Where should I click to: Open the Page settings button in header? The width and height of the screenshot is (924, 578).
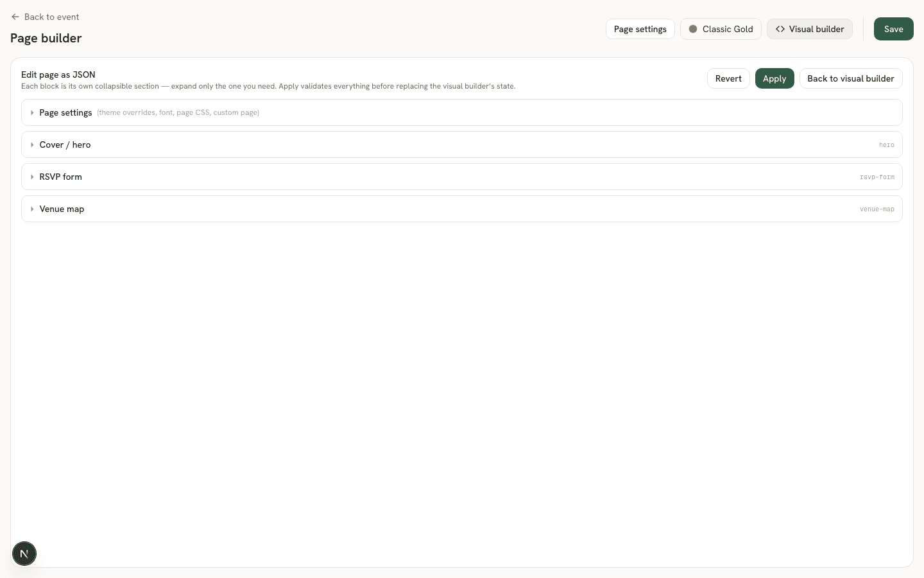640,29
